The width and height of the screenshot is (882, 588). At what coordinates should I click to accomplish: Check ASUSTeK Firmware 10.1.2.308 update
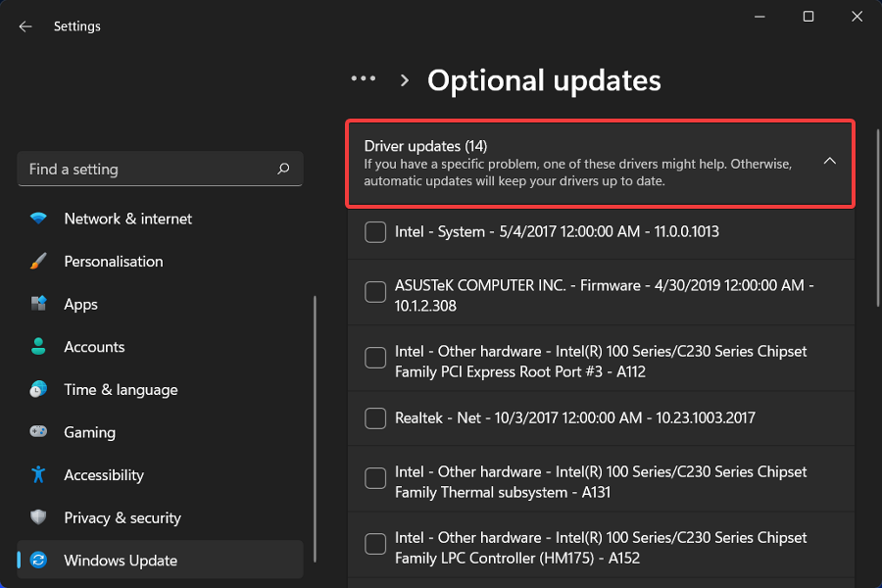tap(375, 292)
